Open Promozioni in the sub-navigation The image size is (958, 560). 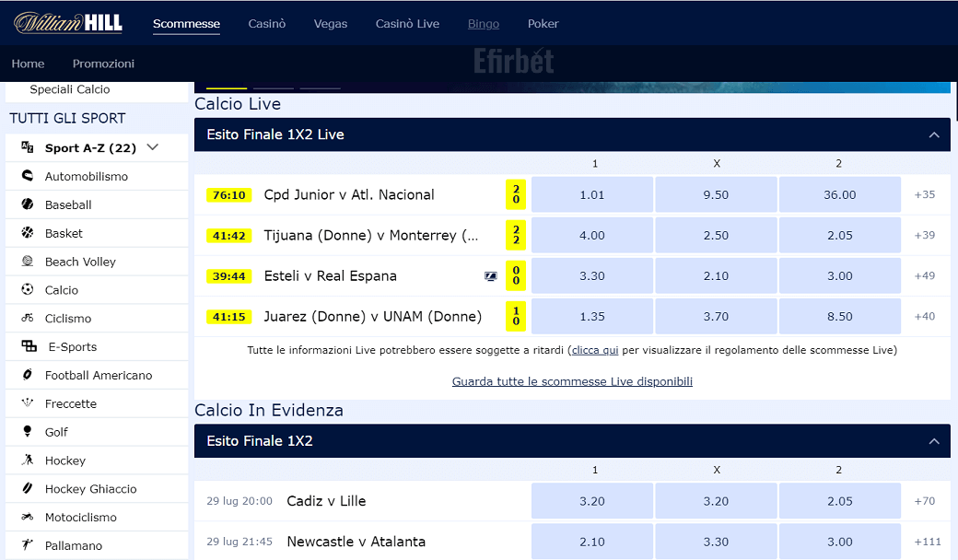pos(103,64)
